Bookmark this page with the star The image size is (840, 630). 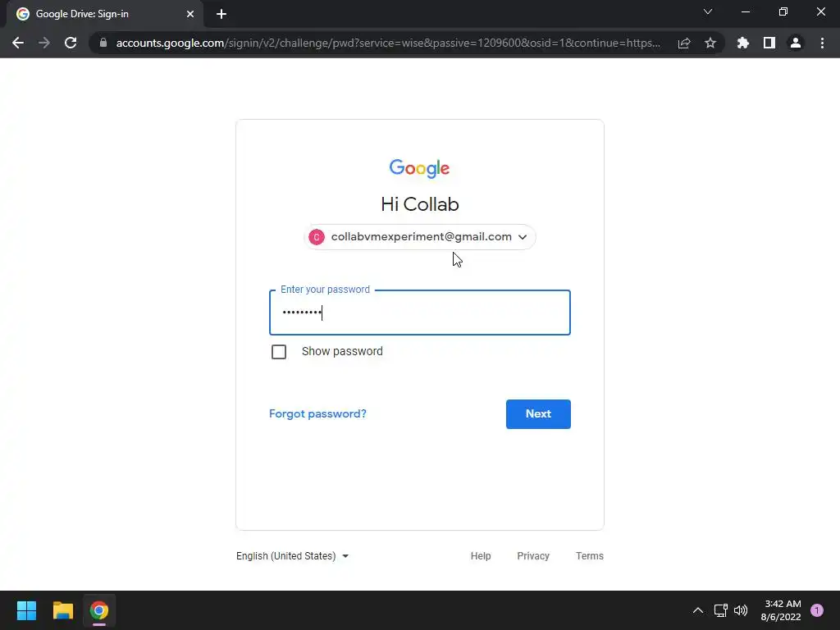710,43
